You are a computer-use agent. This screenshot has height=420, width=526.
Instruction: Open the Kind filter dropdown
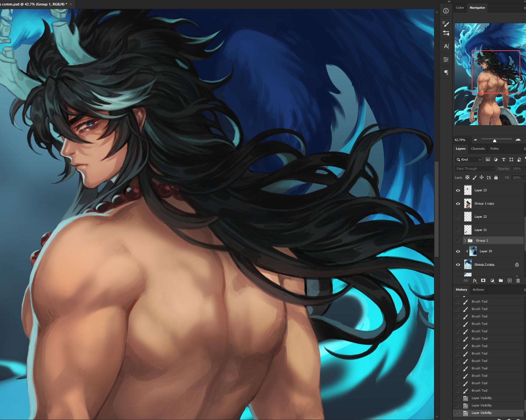pyautogui.click(x=469, y=160)
